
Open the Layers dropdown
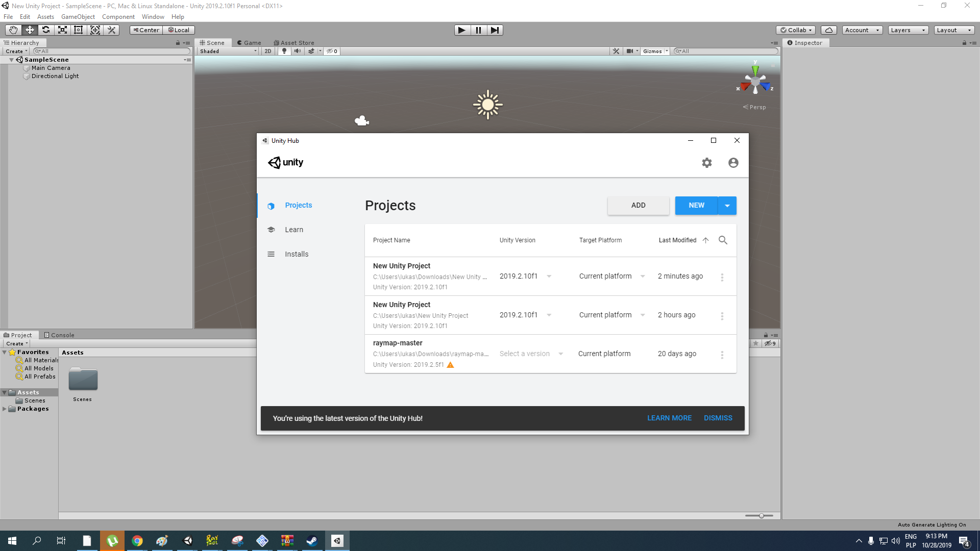point(908,30)
